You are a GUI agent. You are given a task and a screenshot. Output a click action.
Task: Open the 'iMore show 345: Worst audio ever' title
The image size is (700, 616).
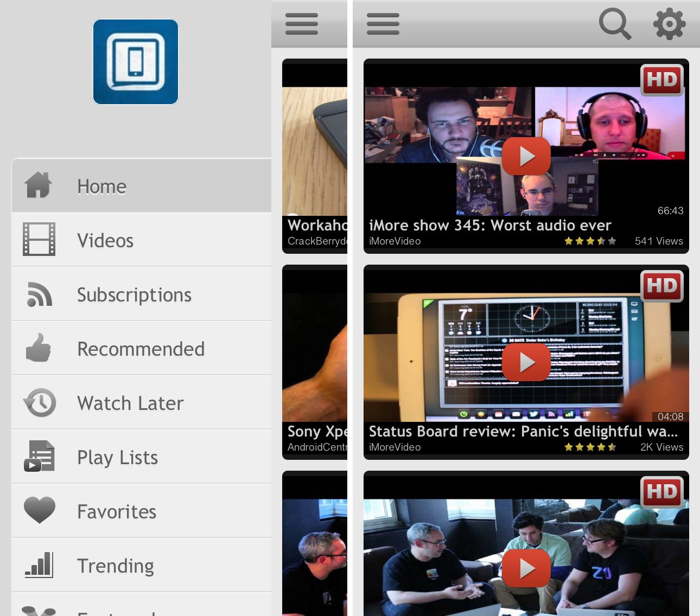click(x=490, y=225)
